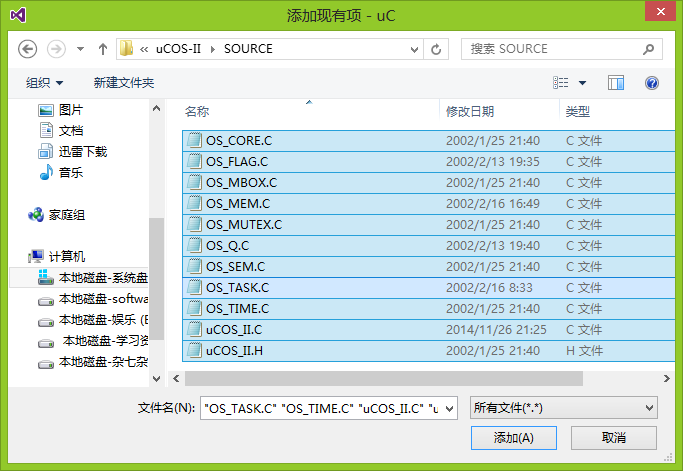Sort by 名称 column header
Viewport: 683px width, 471px height.
point(197,112)
